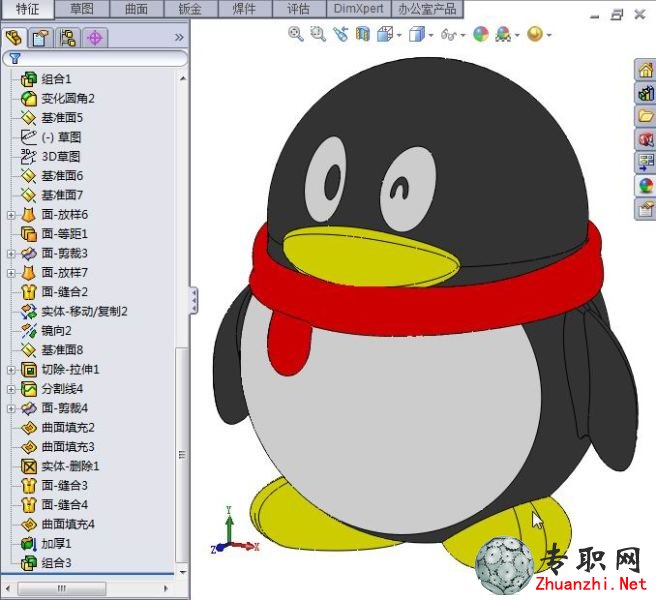Viewport: 656px width, 600px height.
Task: Click the Edit Appearance color ball icon
Action: click(x=481, y=34)
